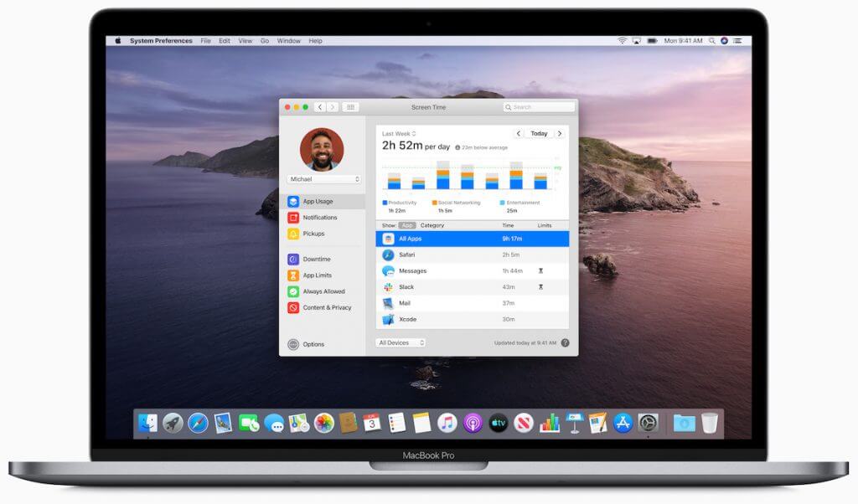Click the back navigation arrow in toolbar

[x=320, y=107]
